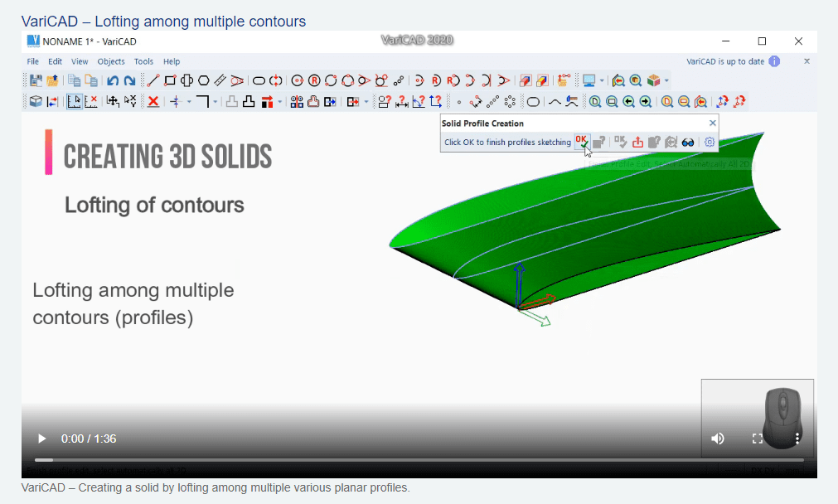The height and width of the screenshot is (504, 838).
Task: Toggle the 2D/3D switch arrows icon
Action: click(52, 102)
